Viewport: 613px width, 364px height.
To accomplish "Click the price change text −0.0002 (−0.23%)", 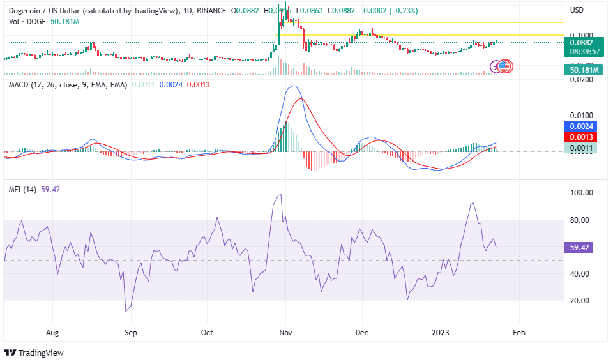I will (x=389, y=11).
